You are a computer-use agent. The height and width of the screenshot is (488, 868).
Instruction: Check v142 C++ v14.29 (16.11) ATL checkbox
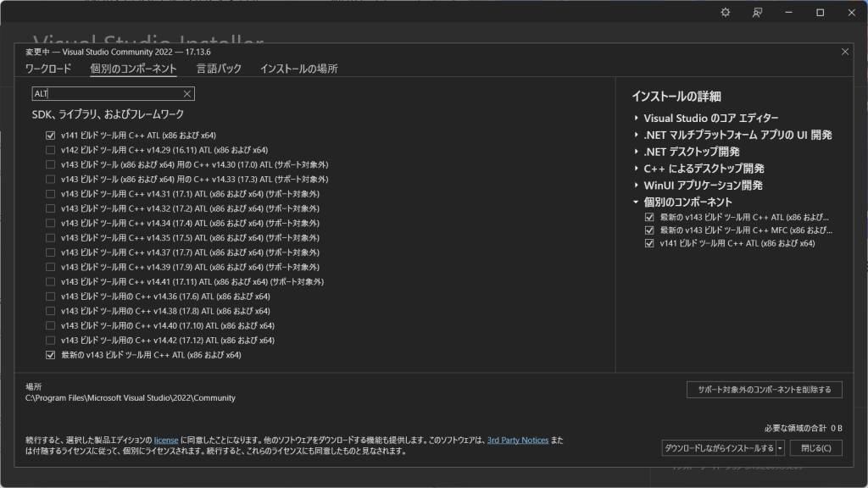click(x=50, y=150)
